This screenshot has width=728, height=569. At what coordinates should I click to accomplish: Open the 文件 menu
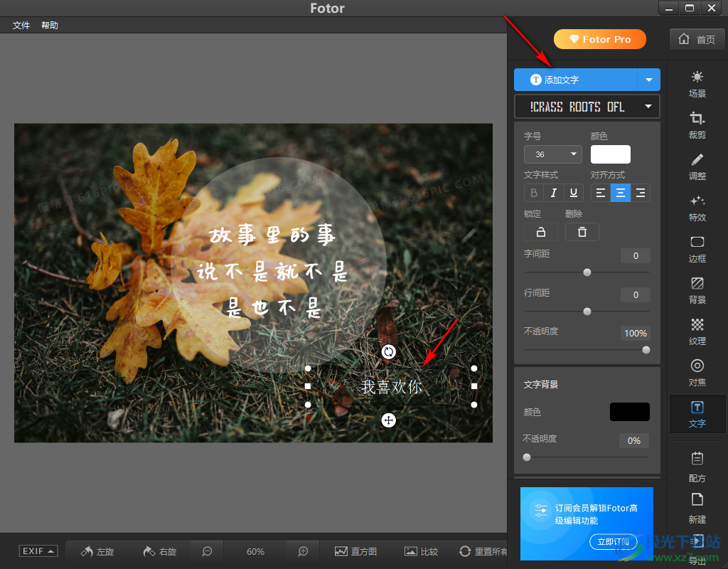tap(21, 26)
